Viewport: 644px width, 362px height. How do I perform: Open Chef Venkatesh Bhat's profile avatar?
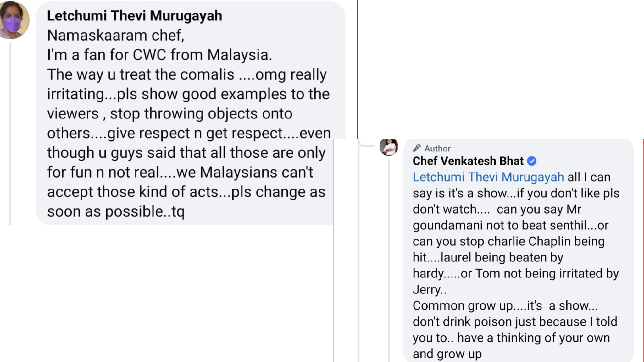(389, 147)
